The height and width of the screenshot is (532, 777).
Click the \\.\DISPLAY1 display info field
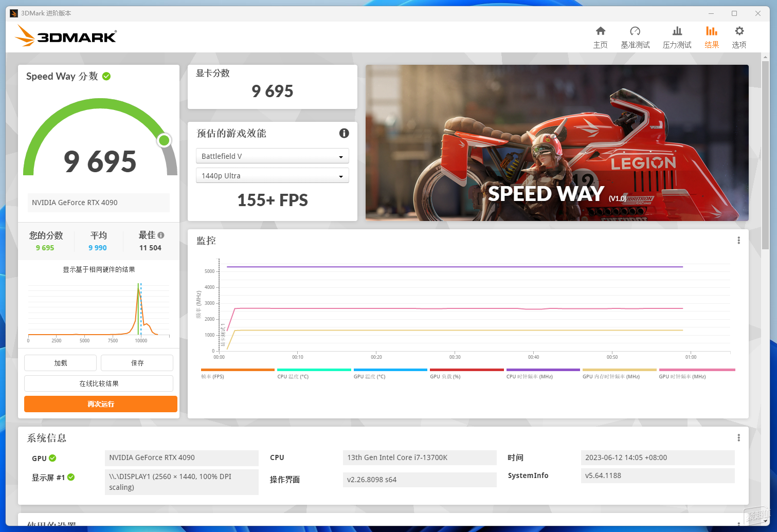(x=182, y=482)
